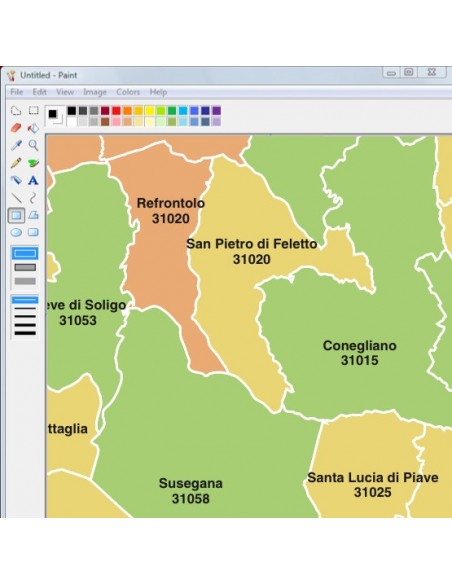Open the Image menu
452x584 pixels.
[95, 92]
